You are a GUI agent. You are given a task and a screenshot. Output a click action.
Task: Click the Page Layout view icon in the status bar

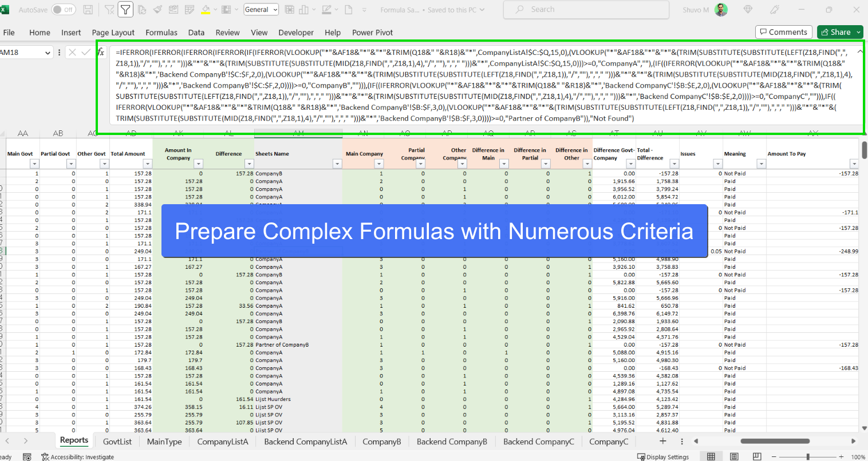734,456
